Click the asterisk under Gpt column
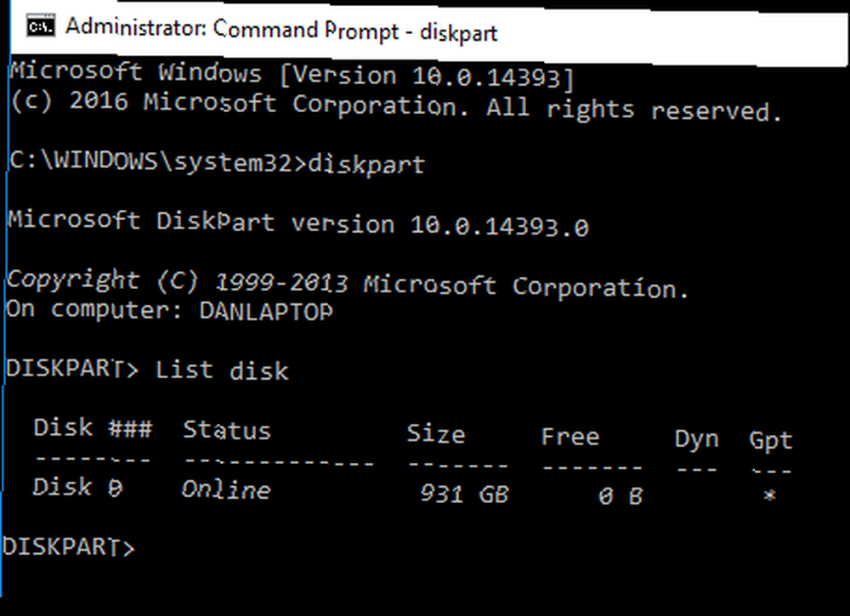Viewport: 850px width, 616px height. pos(769,495)
